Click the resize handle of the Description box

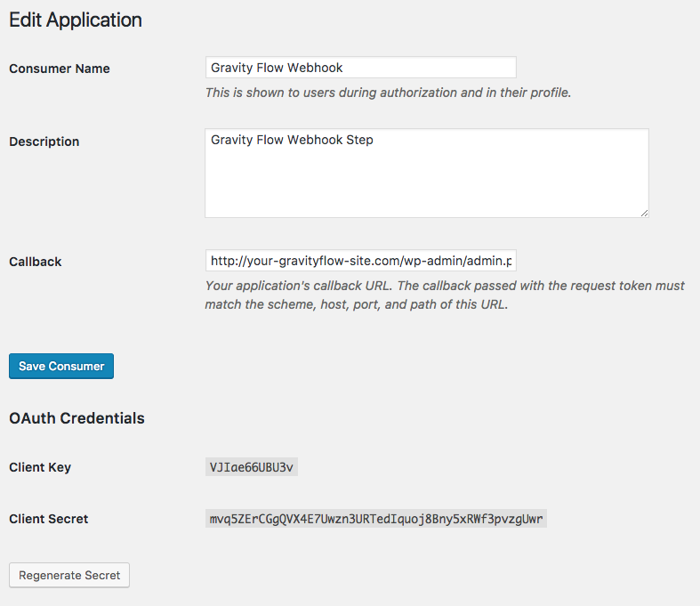tap(643, 212)
